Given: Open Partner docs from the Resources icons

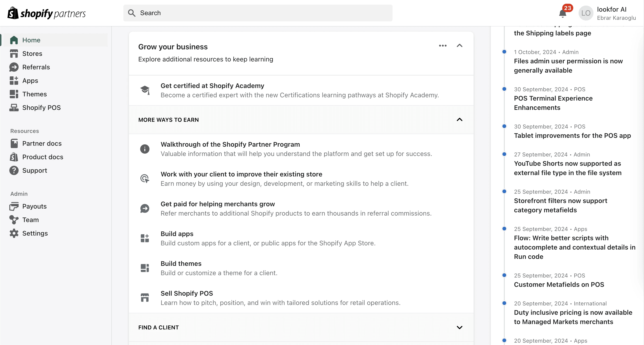Looking at the screenshot, I should [x=14, y=143].
